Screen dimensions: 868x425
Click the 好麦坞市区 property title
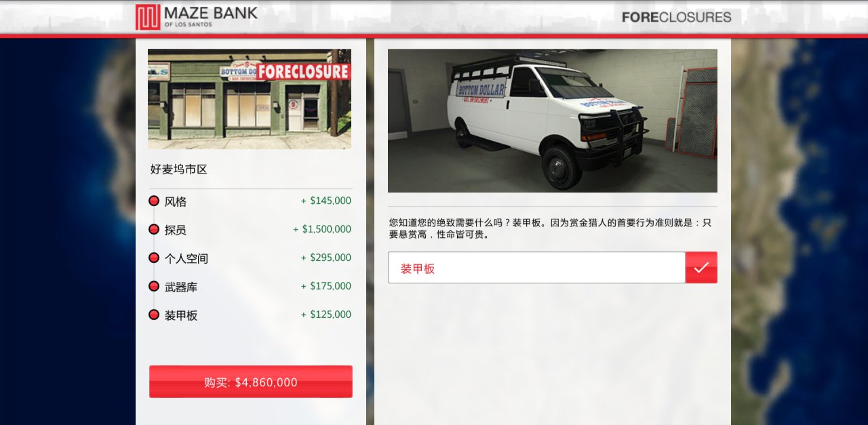(179, 169)
